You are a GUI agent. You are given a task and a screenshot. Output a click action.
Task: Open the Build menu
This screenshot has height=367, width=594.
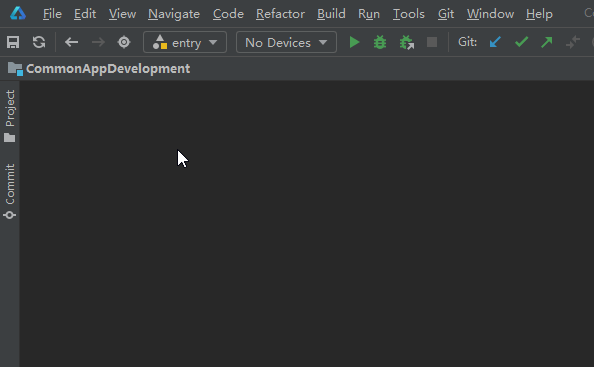coord(331,14)
